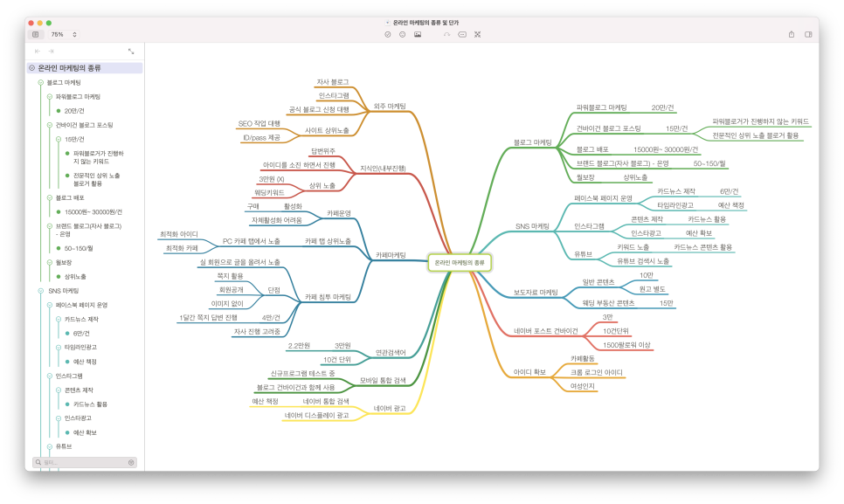Clear the filter field with x button
This screenshot has height=504, width=844.
click(x=131, y=463)
